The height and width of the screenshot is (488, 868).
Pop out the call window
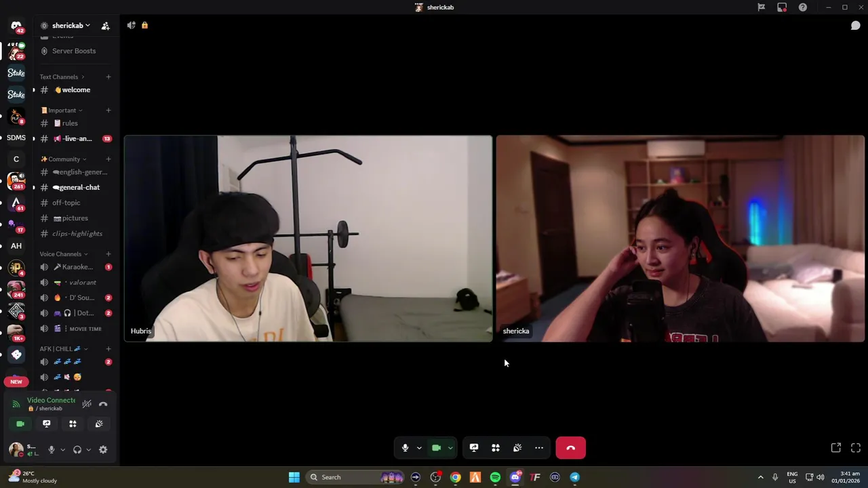pyautogui.click(x=836, y=448)
